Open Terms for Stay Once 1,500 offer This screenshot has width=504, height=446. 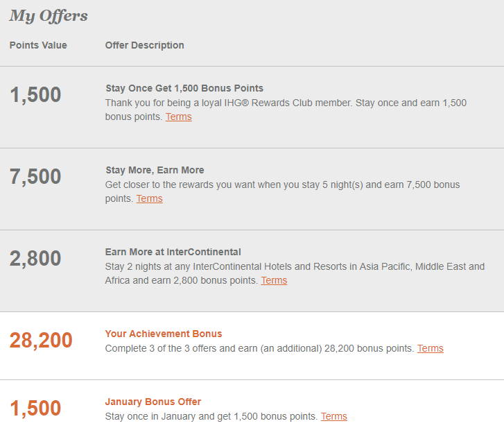pyautogui.click(x=179, y=117)
